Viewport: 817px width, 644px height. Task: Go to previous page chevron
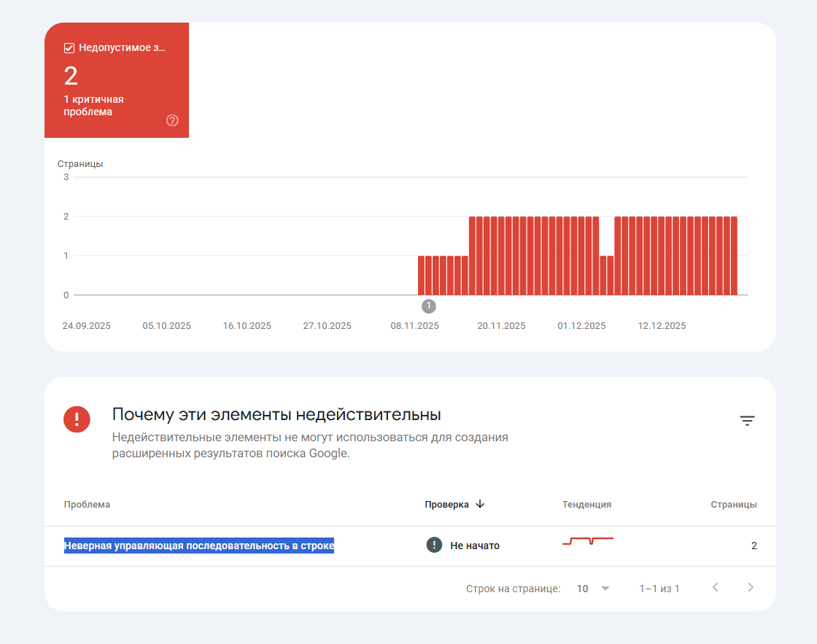pos(716,587)
